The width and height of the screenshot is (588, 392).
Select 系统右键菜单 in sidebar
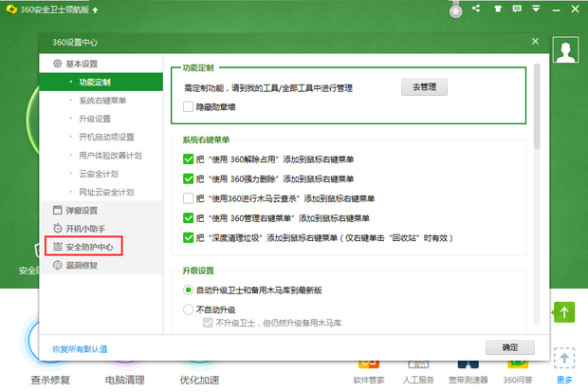102,101
